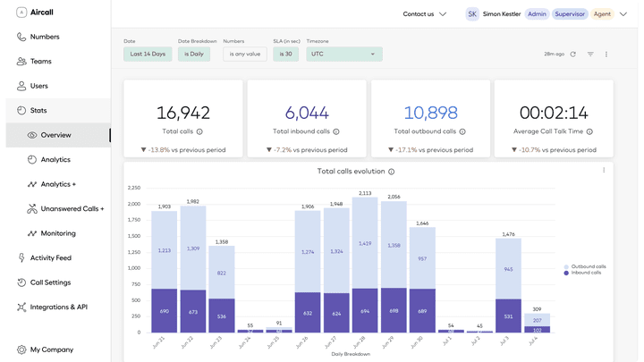
Task: Click info icon next to Total calls evolution
Action: (x=392, y=172)
